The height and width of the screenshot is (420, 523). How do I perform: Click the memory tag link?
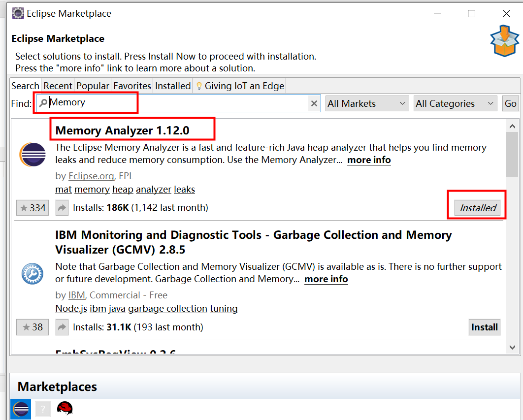coord(92,190)
